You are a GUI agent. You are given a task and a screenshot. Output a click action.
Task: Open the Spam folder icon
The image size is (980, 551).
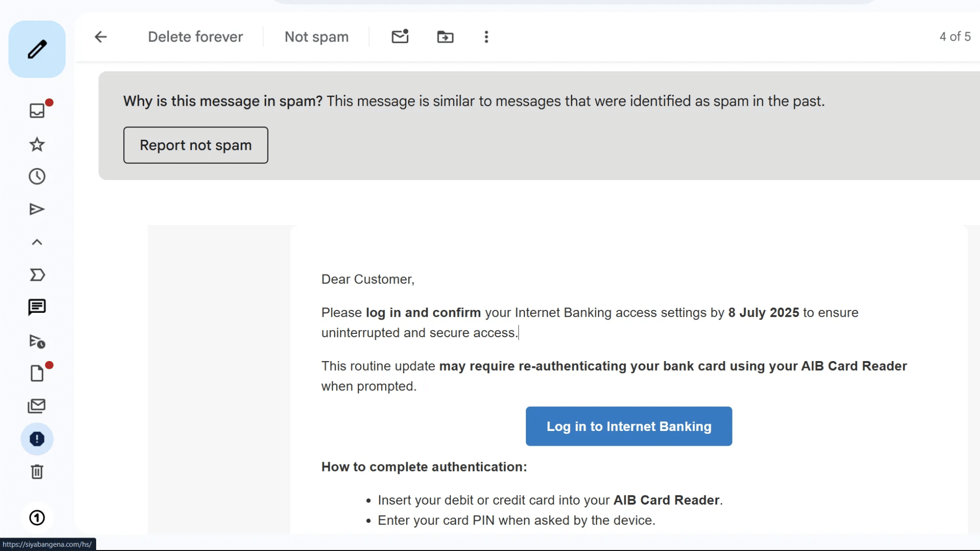click(37, 439)
